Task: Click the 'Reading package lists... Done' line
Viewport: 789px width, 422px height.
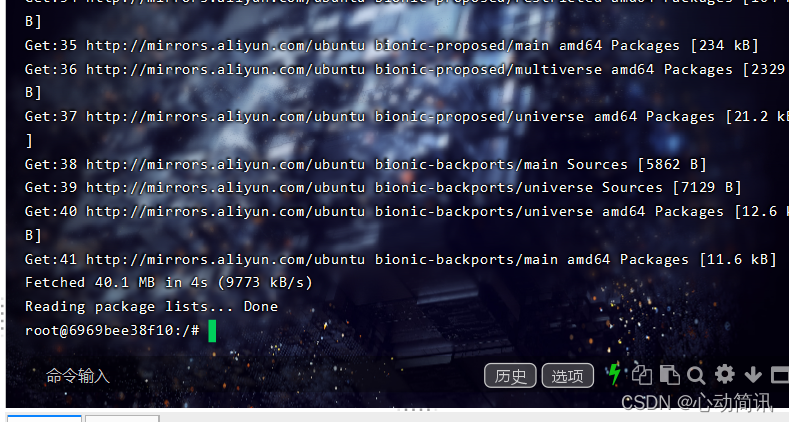Action: pos(151,307)
